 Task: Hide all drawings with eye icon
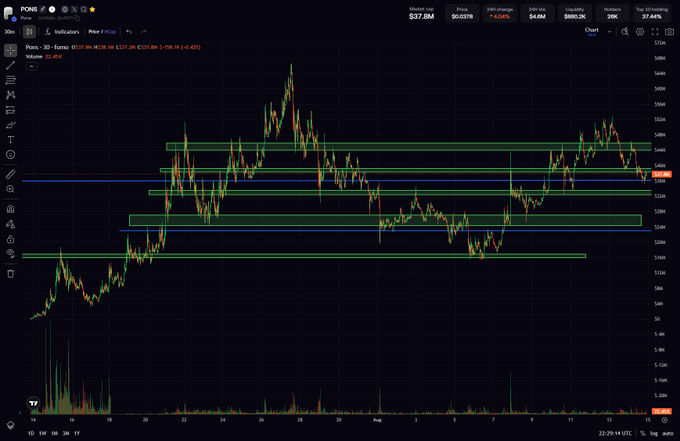11,254
